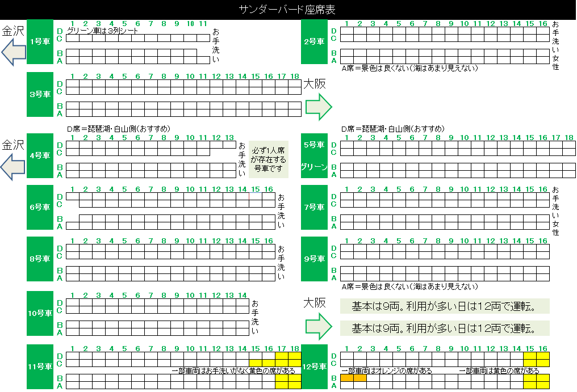Screen dimensions: 577x392
Task: Click the 金沢 label next to 4号車
Action: click(x=13, y=145)
